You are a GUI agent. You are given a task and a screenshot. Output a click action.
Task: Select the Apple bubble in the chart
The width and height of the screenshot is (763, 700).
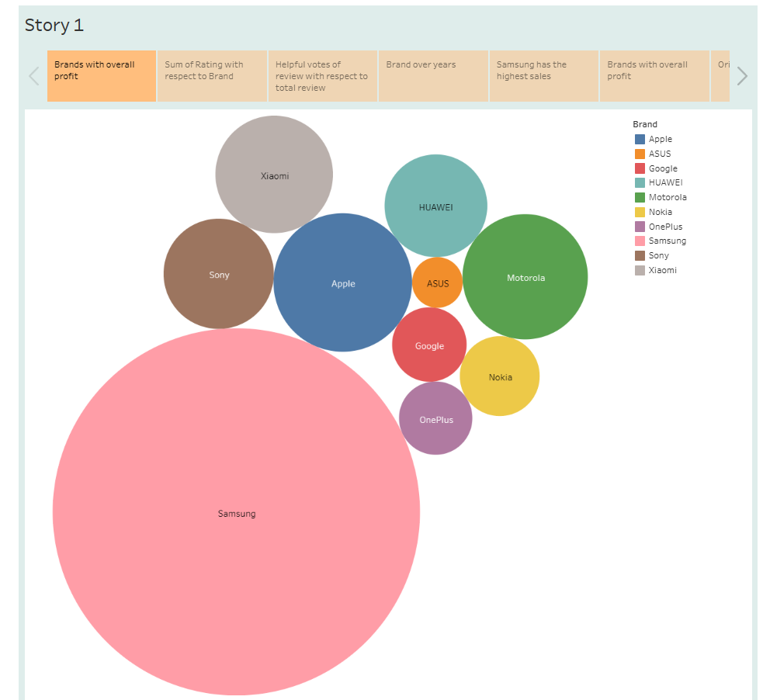pyautogui.click(x=342, y=283)
